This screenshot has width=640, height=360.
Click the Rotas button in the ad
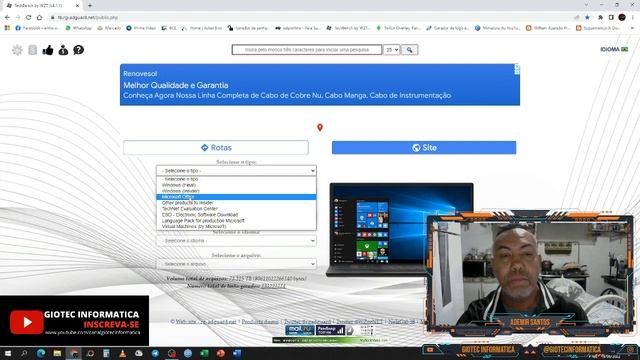click(216, 148)
